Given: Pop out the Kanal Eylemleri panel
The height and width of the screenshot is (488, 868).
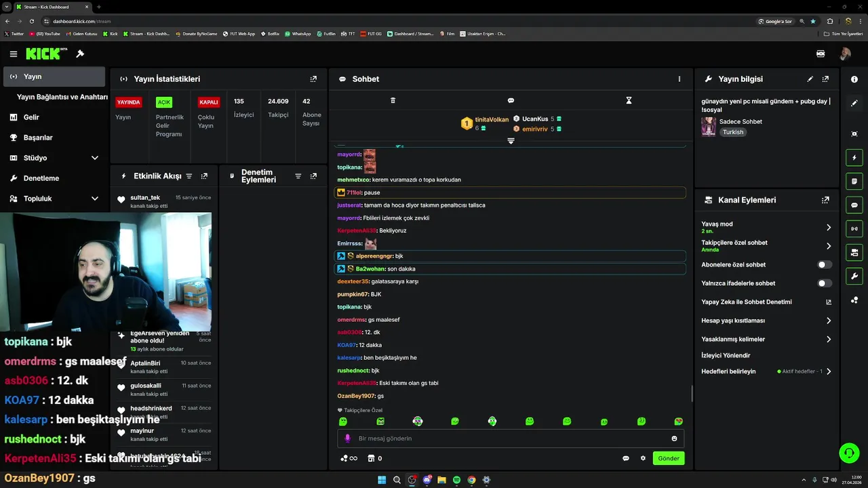Looking at the screenshot, I should pyautogui.click(x=825, y=200).
